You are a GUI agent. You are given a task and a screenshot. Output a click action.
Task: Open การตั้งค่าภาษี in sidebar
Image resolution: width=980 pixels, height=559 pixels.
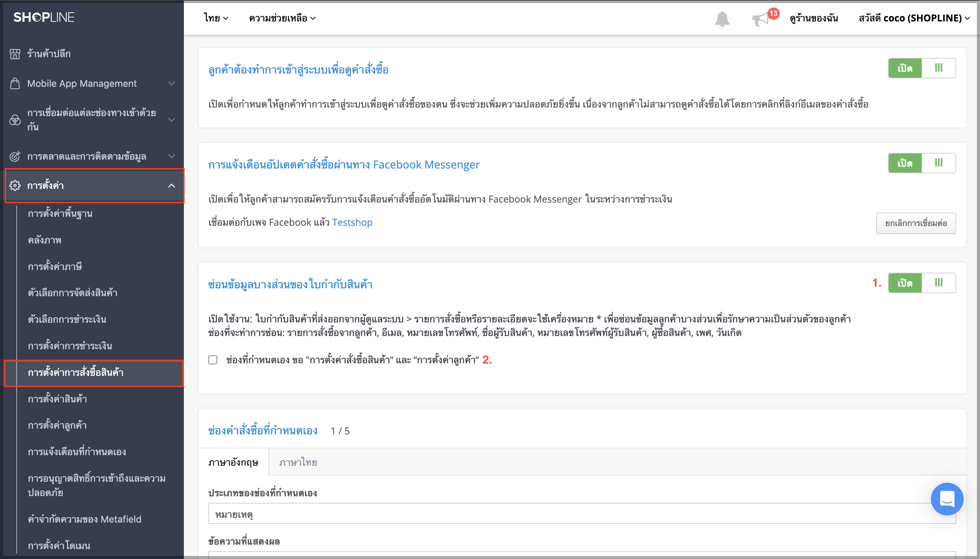[x=55, y=267]
